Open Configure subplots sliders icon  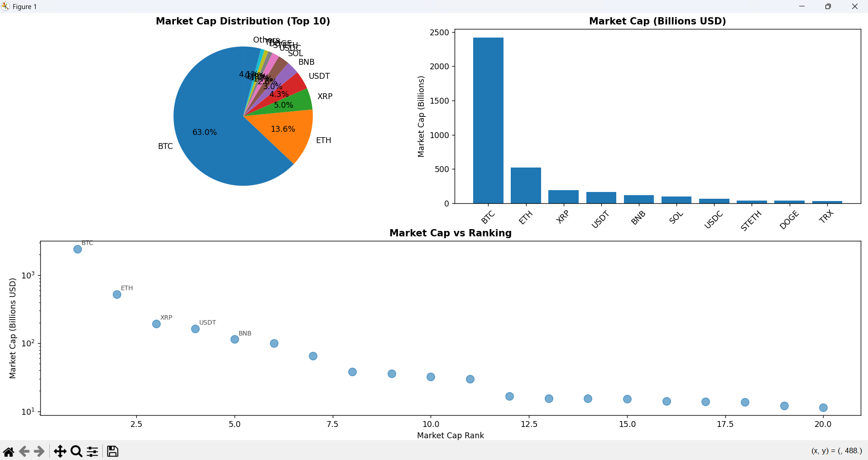92,451
